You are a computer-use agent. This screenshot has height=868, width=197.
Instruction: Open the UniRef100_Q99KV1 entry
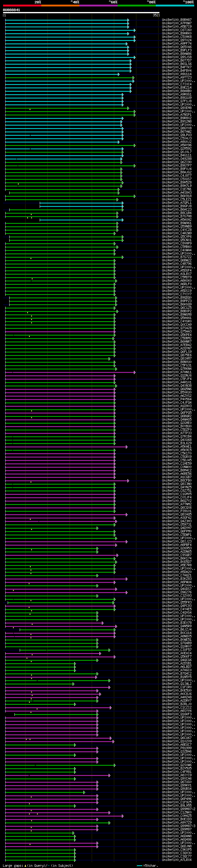click(x=177, y=785)
